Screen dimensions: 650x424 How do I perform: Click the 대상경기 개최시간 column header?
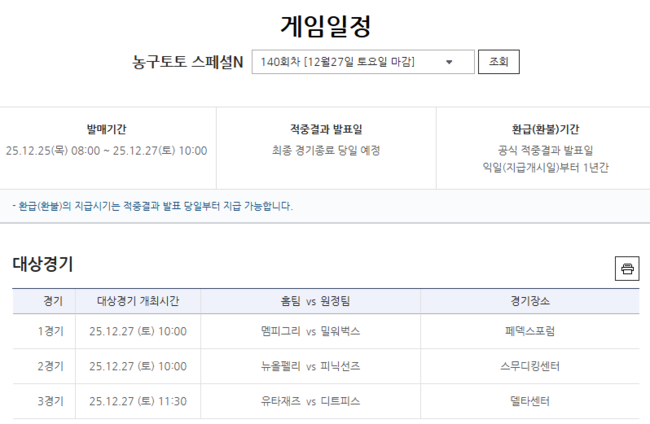pos(138,301)
